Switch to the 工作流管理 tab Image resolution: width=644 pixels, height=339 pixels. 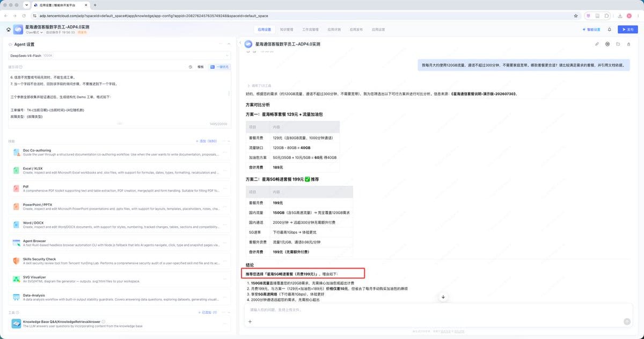[310, 30]
